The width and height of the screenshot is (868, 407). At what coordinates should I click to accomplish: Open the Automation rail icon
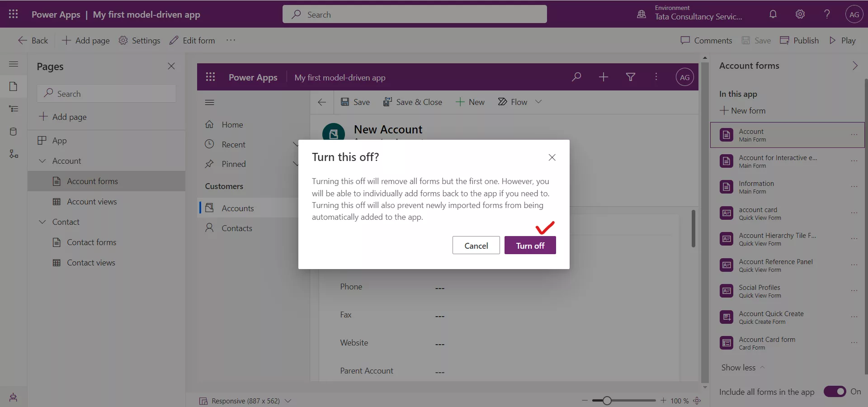pyautogui.click(x=14, y=154)
